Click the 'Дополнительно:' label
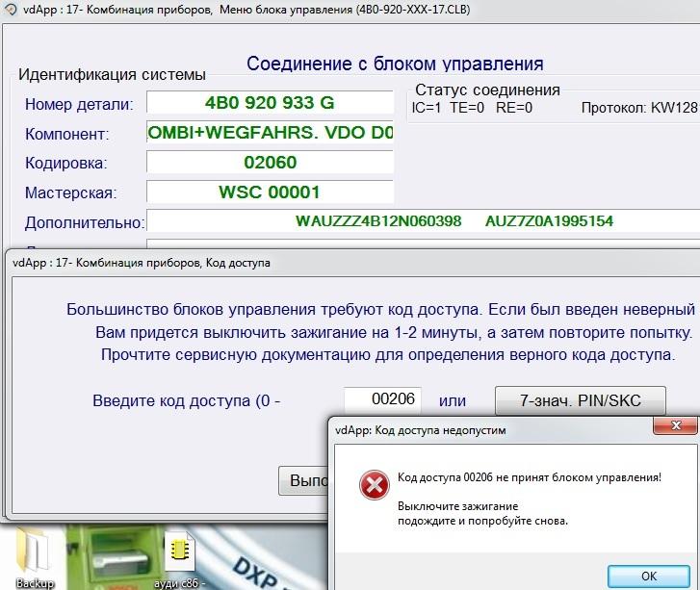 point(85,222)
